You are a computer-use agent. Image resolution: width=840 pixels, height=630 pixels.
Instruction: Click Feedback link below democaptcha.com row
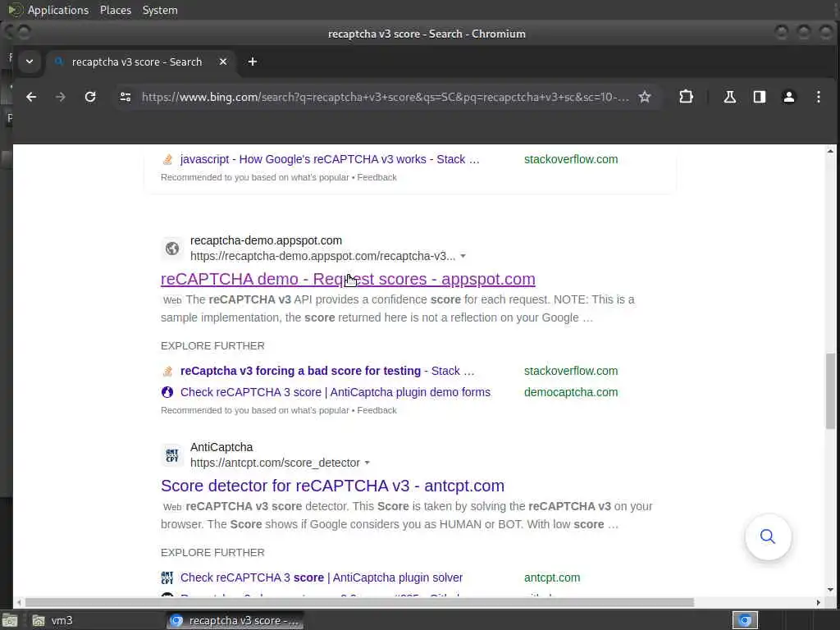(377, 410)
